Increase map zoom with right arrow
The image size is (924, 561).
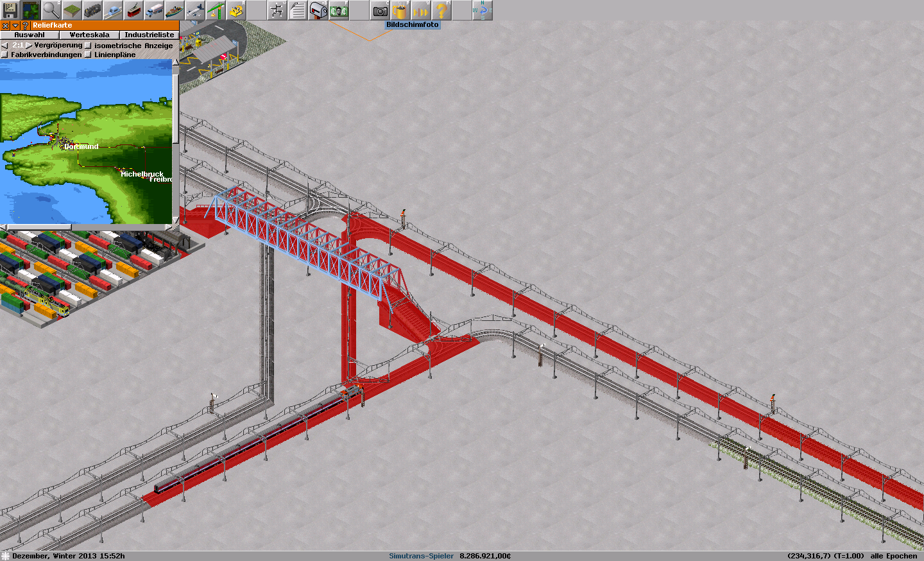[x=29, y=46]
